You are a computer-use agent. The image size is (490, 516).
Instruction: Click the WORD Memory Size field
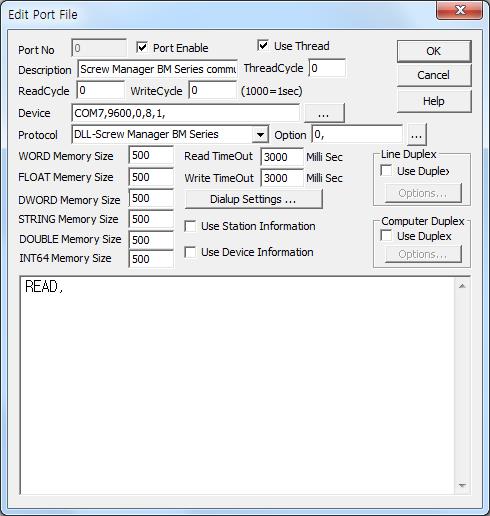pyautogui.click(x=151, y=155)
